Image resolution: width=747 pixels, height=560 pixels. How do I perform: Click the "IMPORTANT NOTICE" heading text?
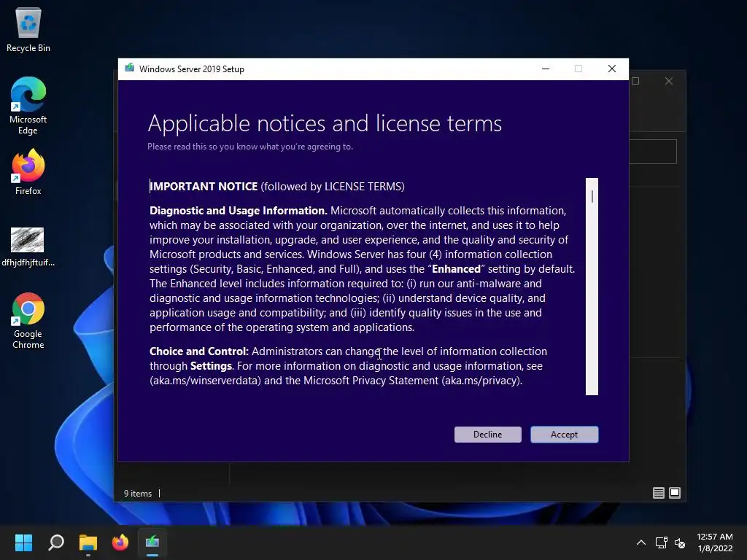pyautogui.click(x=204, y=186)
